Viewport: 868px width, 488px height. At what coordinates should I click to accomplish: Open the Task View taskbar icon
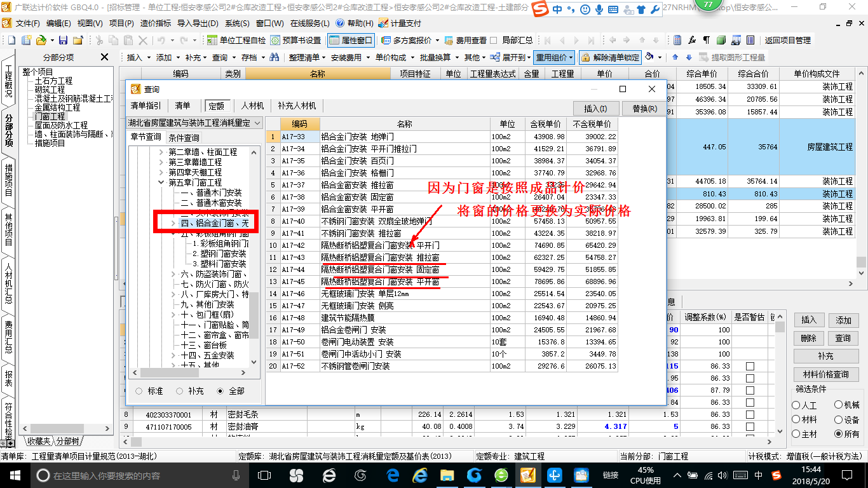(x=264, y=475)
